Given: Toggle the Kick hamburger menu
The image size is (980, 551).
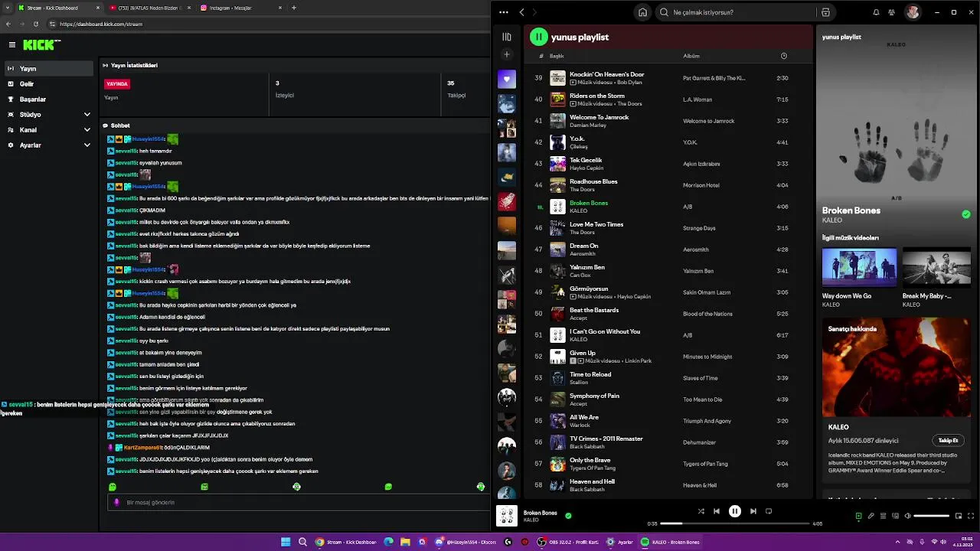Looking at the screenshot, I should (x=12, y=45).
